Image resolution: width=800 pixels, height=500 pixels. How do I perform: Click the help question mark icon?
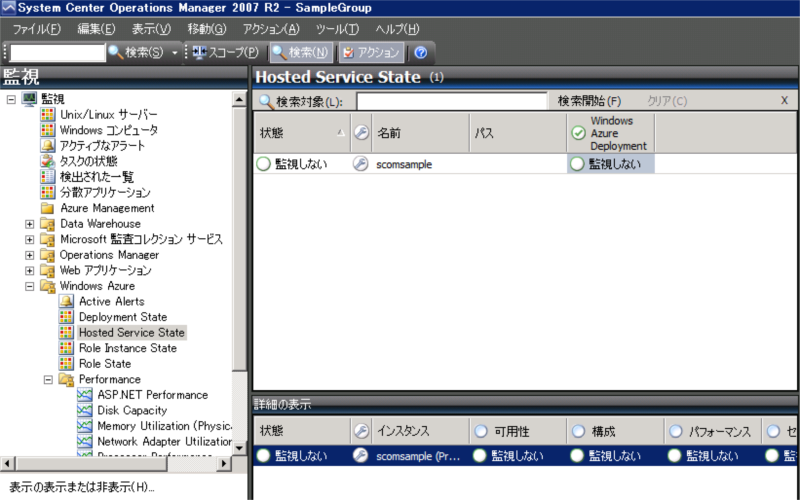421,53
